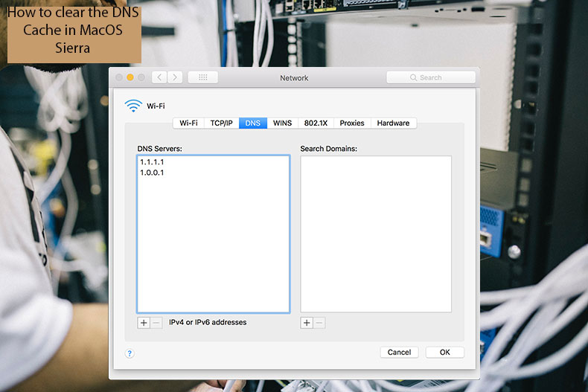Dismiss the dialog with Cancel
588x392 pixels.
coord(399,352)
